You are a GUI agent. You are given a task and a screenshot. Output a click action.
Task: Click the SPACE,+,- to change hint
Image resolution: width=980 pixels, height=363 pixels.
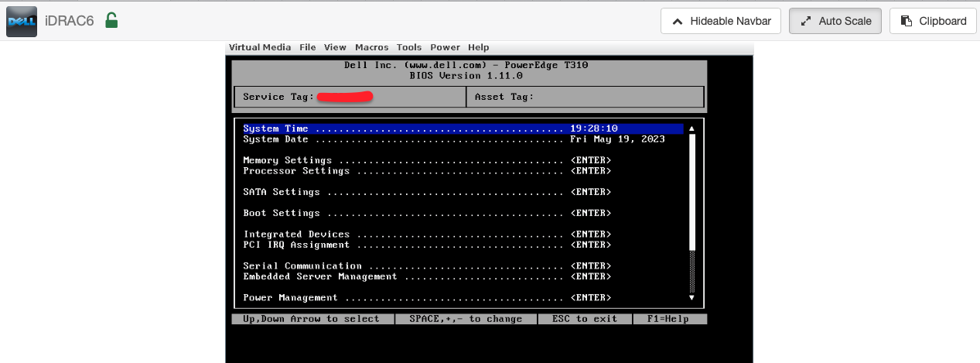[x=466, y=319]
